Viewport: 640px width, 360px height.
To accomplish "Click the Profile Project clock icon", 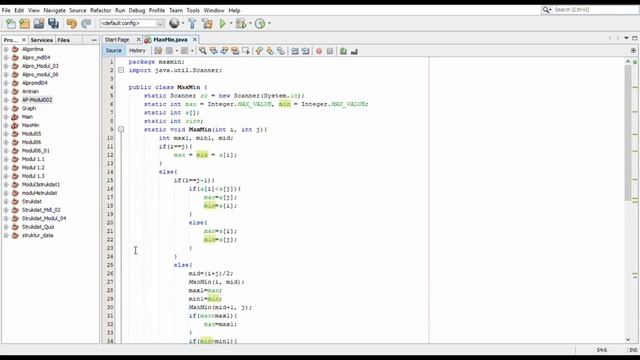I will [x=260, y=24].
